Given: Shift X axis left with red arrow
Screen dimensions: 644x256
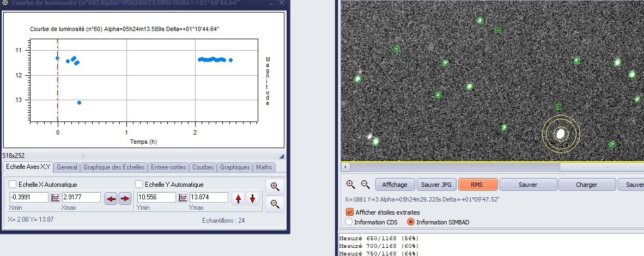Looking at the screenshot, I should [x=111, y=199].
